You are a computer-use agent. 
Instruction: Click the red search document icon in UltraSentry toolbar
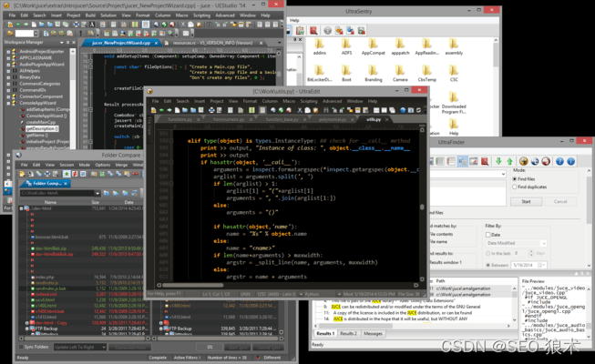tap(313, 31)
